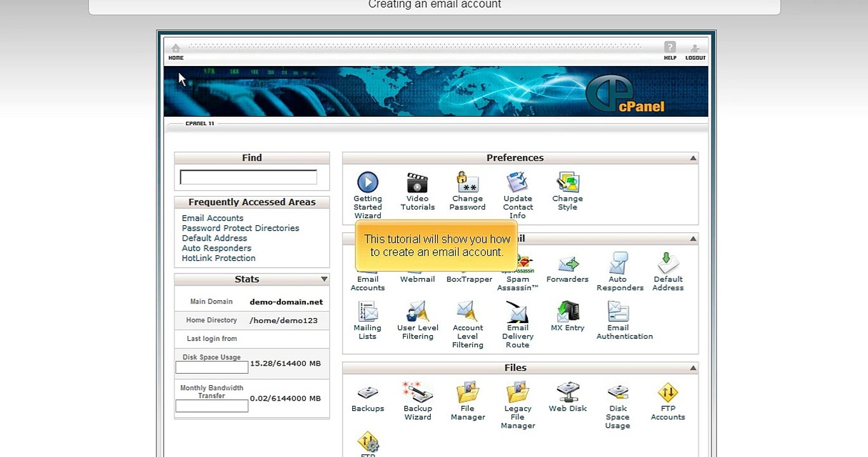Open the Mailing Lists icon
868x457 pixels.
point(367,312)
